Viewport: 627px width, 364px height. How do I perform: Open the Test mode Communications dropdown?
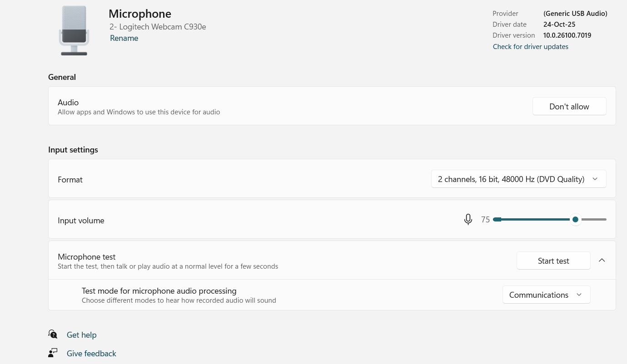click(x=546, y=295)
